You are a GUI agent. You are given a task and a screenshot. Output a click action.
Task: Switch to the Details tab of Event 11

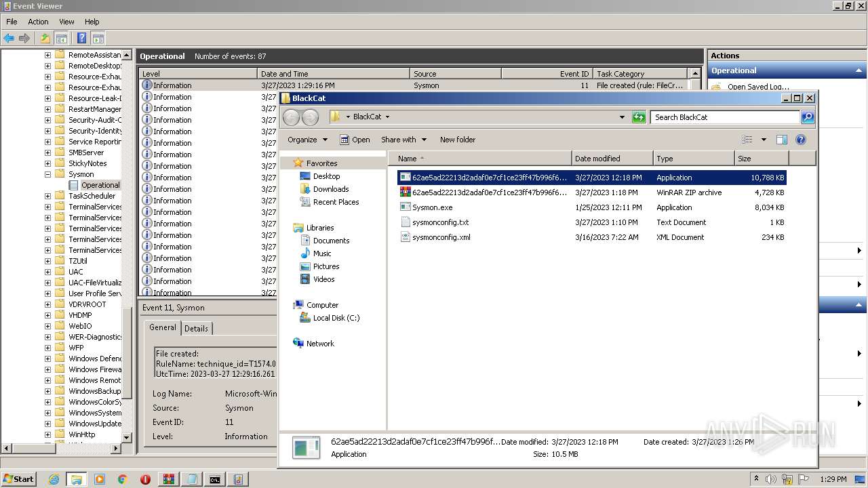coord(196,328)
